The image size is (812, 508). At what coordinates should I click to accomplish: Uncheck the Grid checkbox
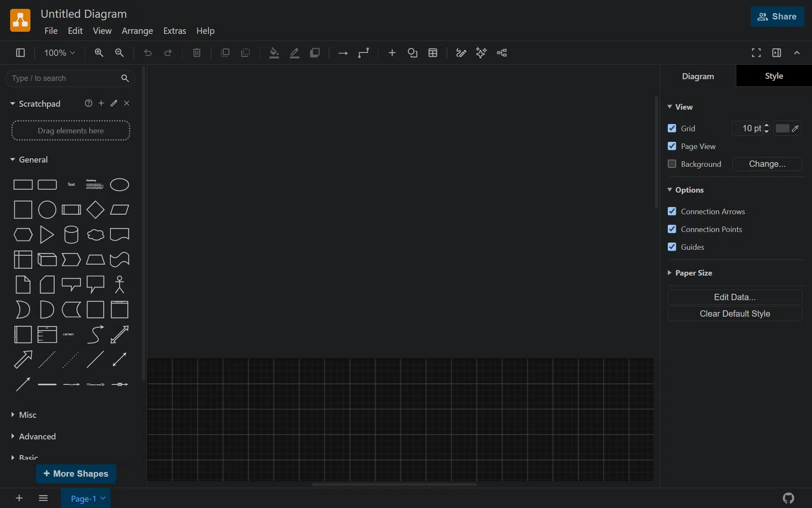point(672,128)
